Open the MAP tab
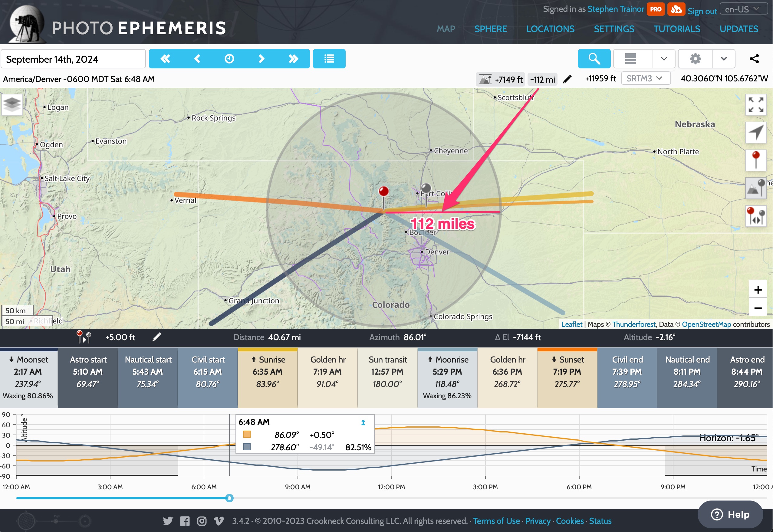The image size is (773, 532). coord(446,29)
